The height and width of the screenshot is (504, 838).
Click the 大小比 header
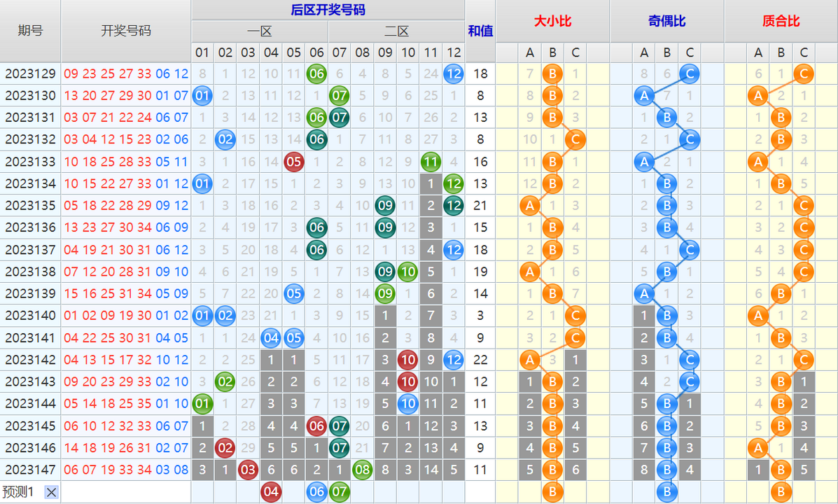tap(552, 22)
